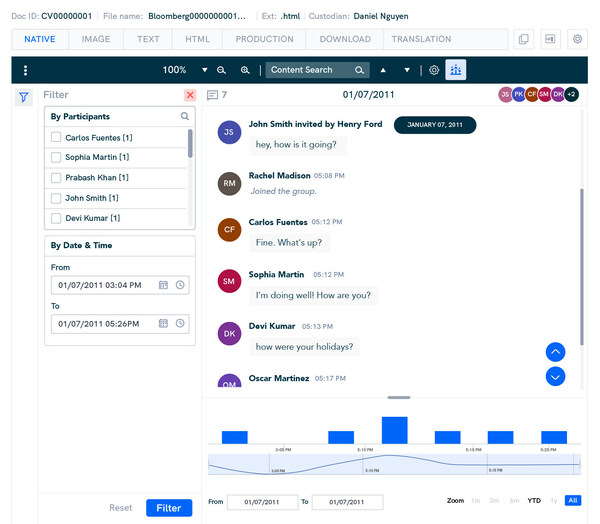Click the blue Filter button
Image resolution: width=600 pixels, height=524 pixels.
click(168, 508)
